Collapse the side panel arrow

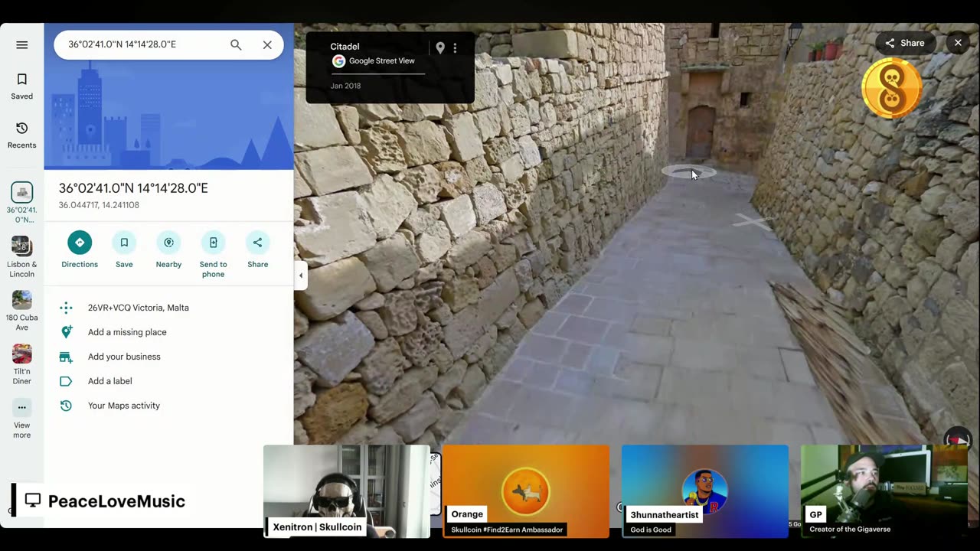(301, 275)
